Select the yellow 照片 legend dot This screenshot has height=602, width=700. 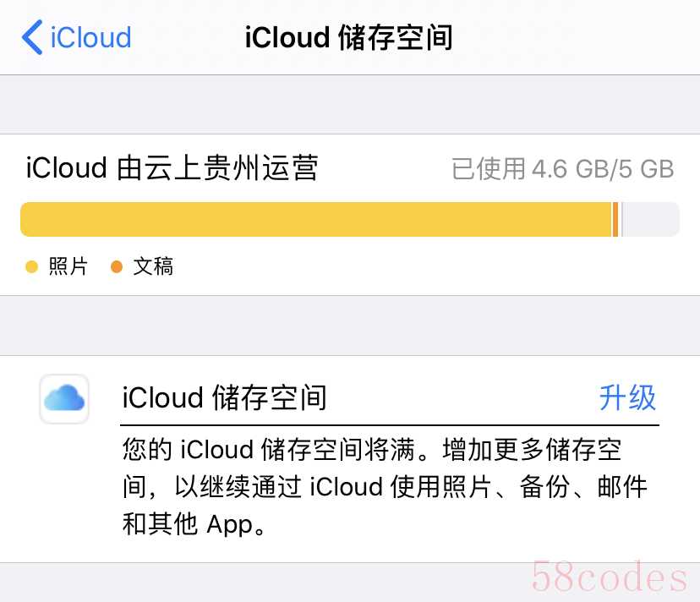coord(31,266)
